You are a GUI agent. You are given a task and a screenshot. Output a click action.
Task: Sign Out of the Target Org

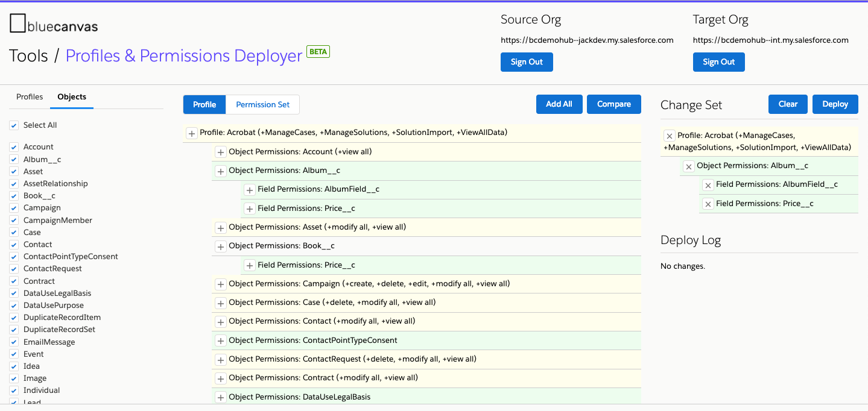coord(718,62)
